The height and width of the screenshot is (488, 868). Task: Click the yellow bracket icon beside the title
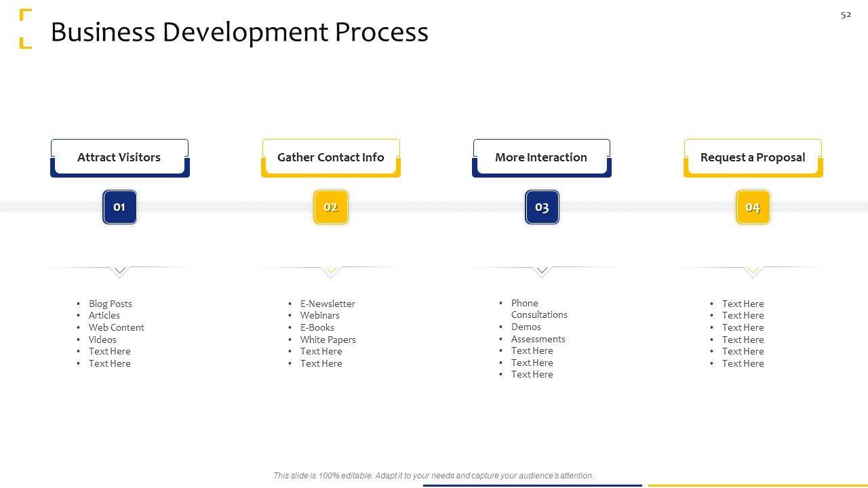click(26, 28)
